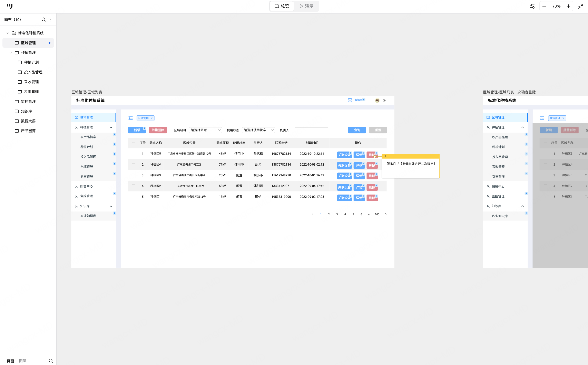Collapse the 标准化种植系统 folder

(8, 33)
